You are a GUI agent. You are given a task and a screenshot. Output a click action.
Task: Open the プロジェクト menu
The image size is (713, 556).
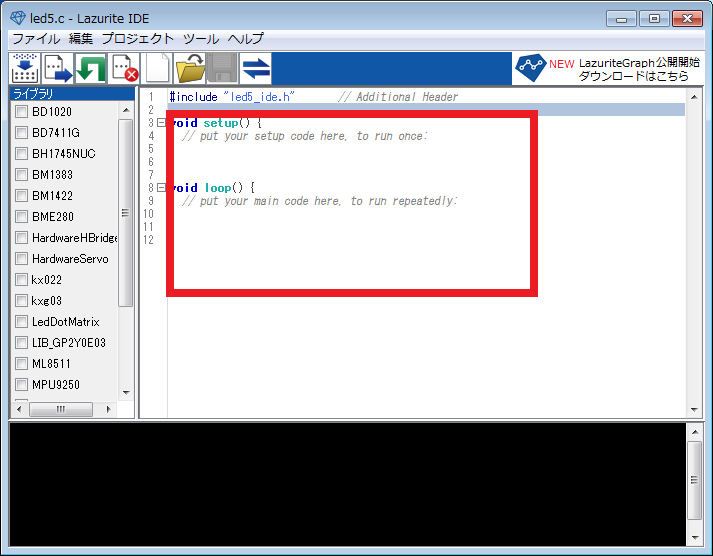coord(138,39)
